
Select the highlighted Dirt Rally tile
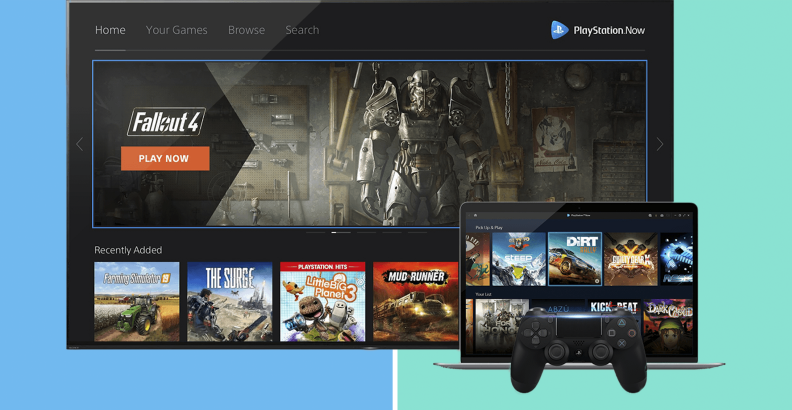pos(575,259)
